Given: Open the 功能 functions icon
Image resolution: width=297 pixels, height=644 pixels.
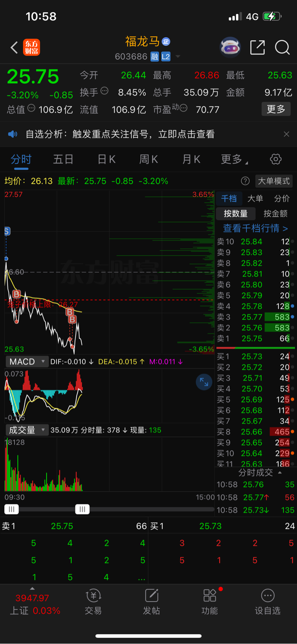Looking at the screenshot, I should point(210,601).
